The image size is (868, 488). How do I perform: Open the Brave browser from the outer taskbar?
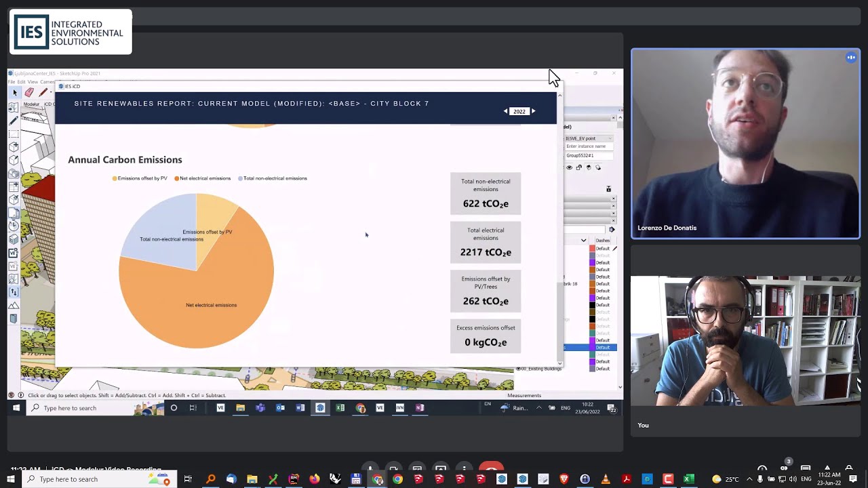tap(564, 479)
